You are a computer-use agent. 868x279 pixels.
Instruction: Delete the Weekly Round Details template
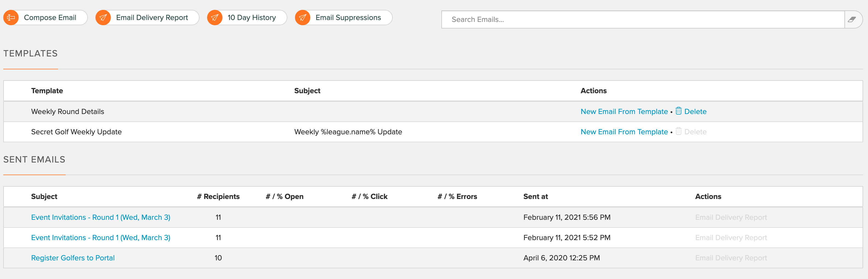(695, 112)
